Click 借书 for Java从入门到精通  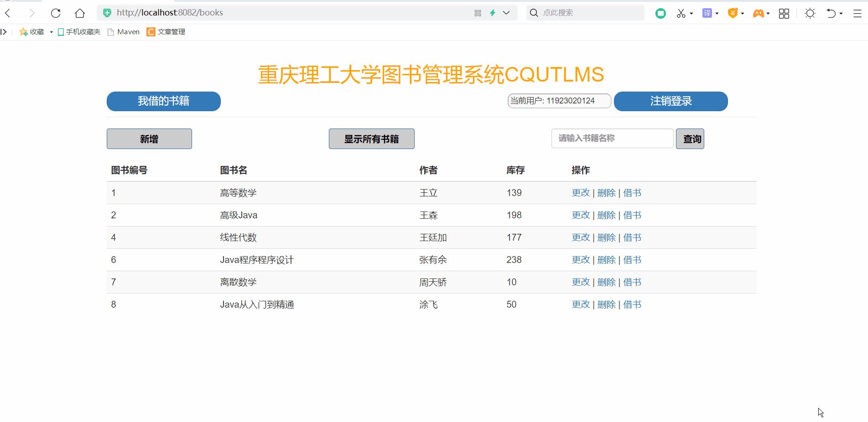coord(632,304)
